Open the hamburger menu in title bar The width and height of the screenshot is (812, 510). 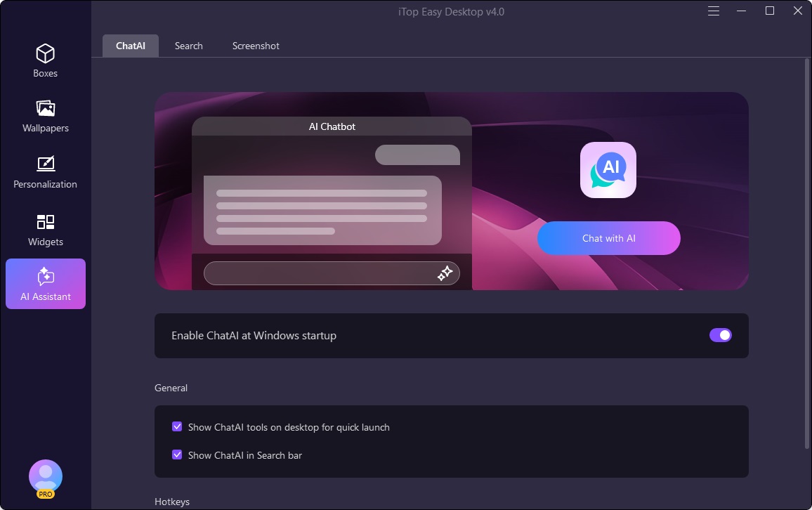tap(714, 11)
